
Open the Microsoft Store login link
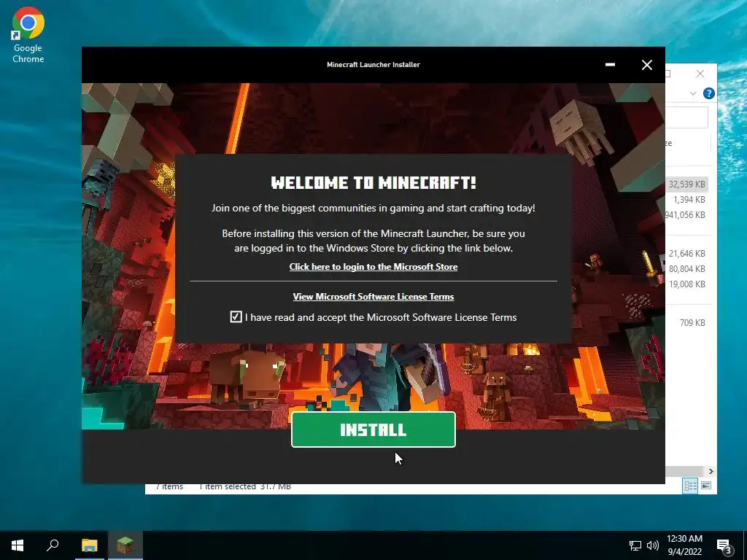tap(373, 267)
